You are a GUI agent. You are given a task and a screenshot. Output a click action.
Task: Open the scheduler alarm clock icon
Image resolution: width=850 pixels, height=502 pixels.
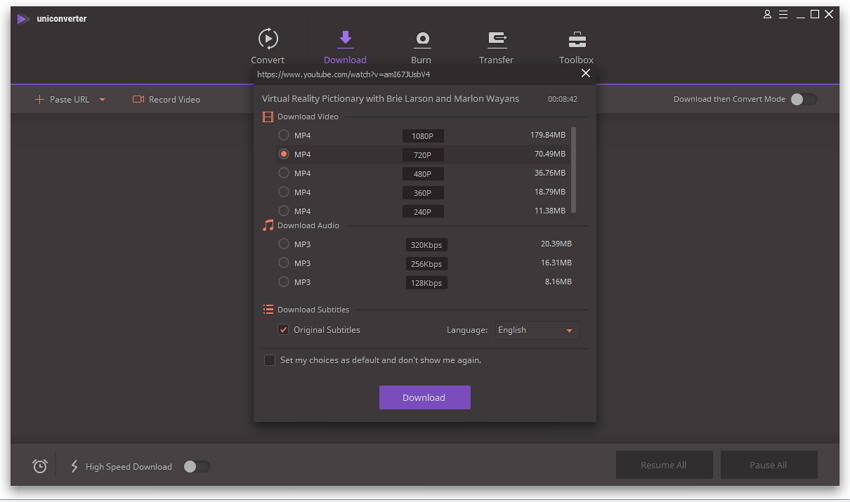click(x=40, y=466)
